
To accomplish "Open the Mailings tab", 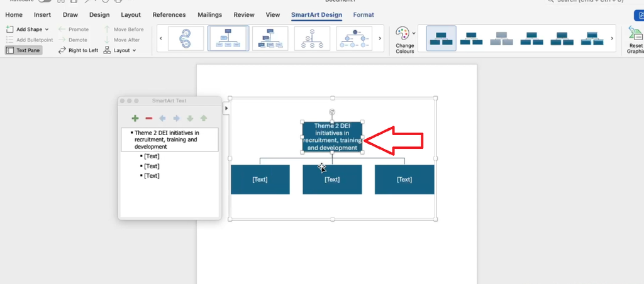I will (x=210, y=15).
